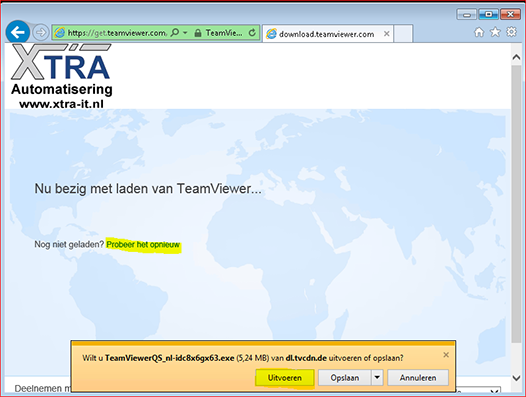
Task: Minimize the browser window
Action: [466, 14]
